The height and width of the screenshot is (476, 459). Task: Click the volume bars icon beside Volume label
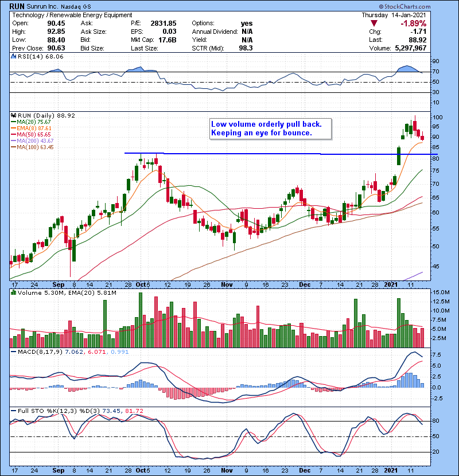coord(13,292)
